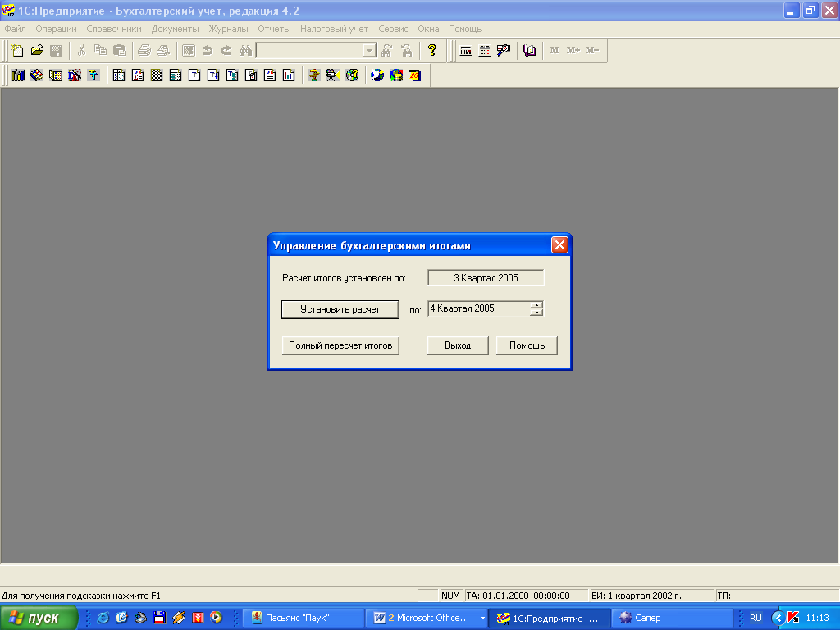The image size is (840, 630).
Task: Click the bar chart diagram report icon
Action: (289, 75)
